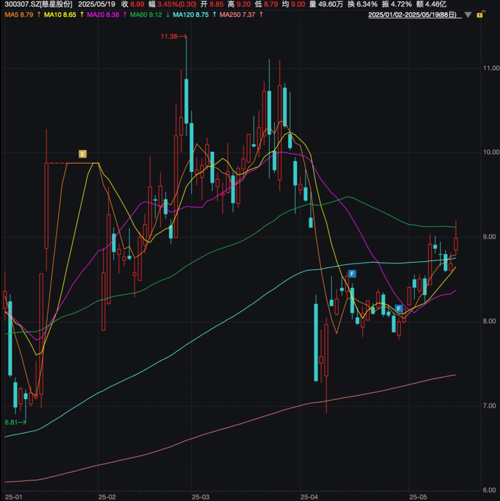The image size is (500, 501).
Task: Click the 49.60万 volume value
Action: point(331,4)
